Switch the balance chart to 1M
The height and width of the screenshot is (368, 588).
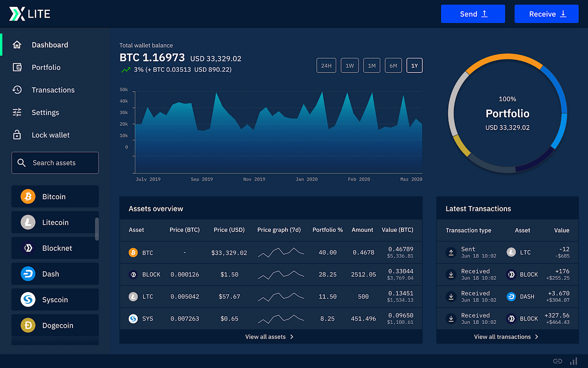pyautogui.click(x=371, y=65)
